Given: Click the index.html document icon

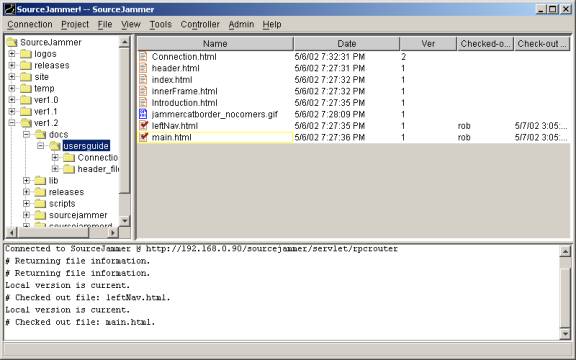Looking at the screenshot, I should click(143, 80).
